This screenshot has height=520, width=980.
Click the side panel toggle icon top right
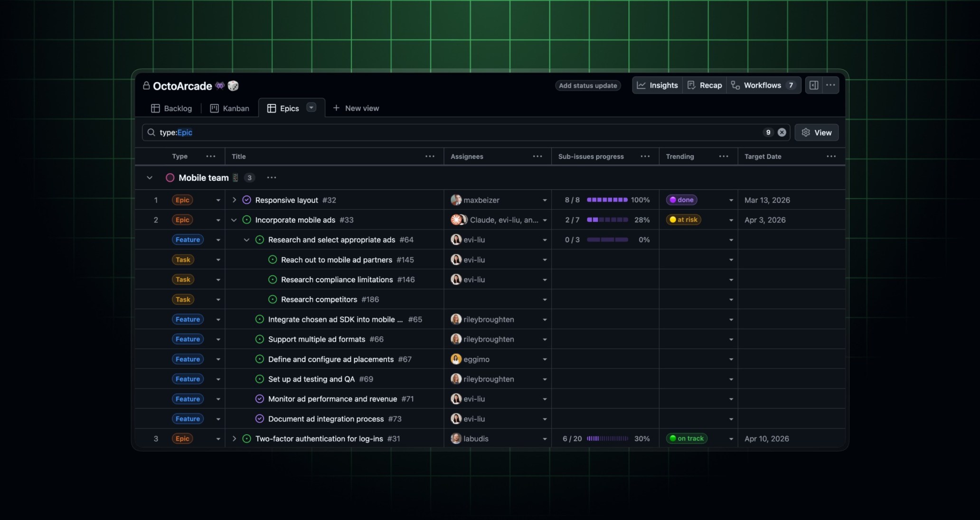pyautogui.click(x=814, y=85)
